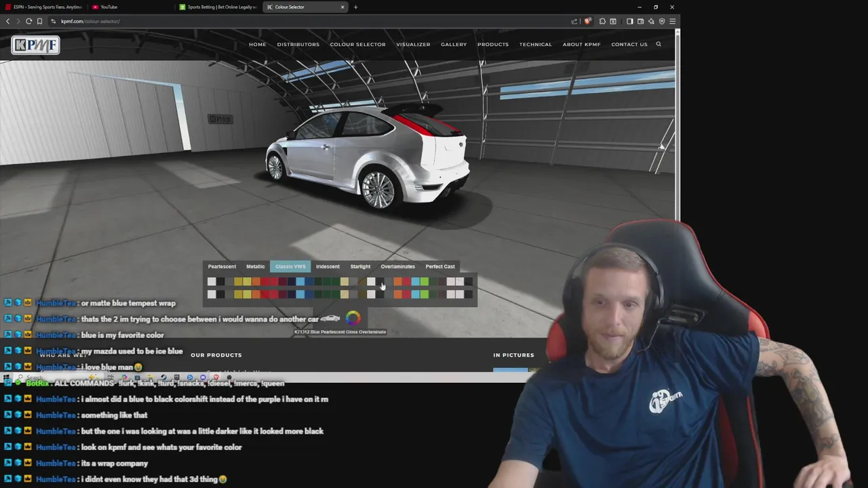Open the COLOUR SELECTOR nav link
This screenshot has width=868, height=488.
357,44
